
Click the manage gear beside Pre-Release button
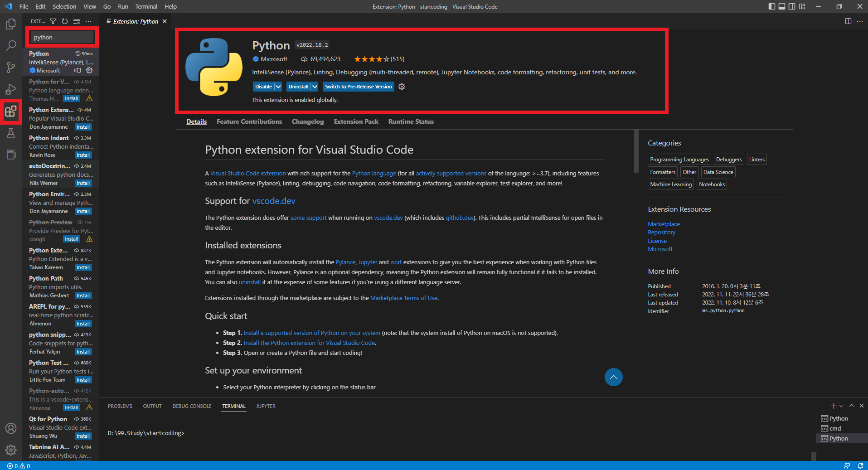pos(402,87)
